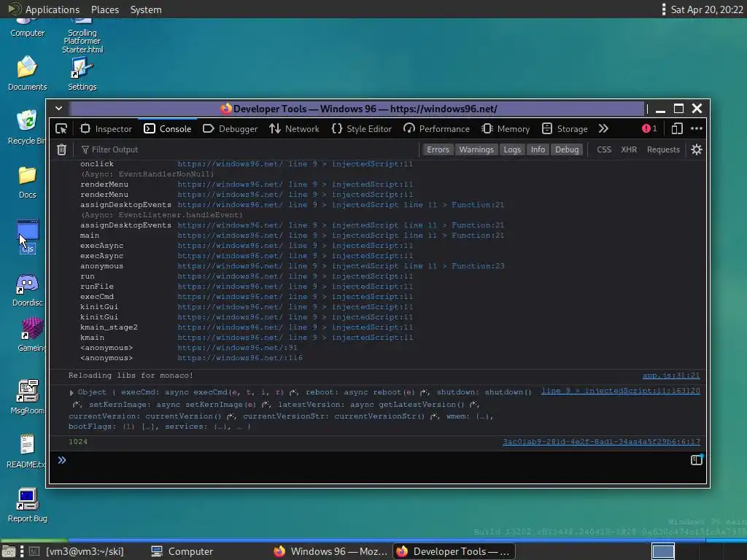Switch to the Performance tab
747x560 pixels.
(436, 128)
